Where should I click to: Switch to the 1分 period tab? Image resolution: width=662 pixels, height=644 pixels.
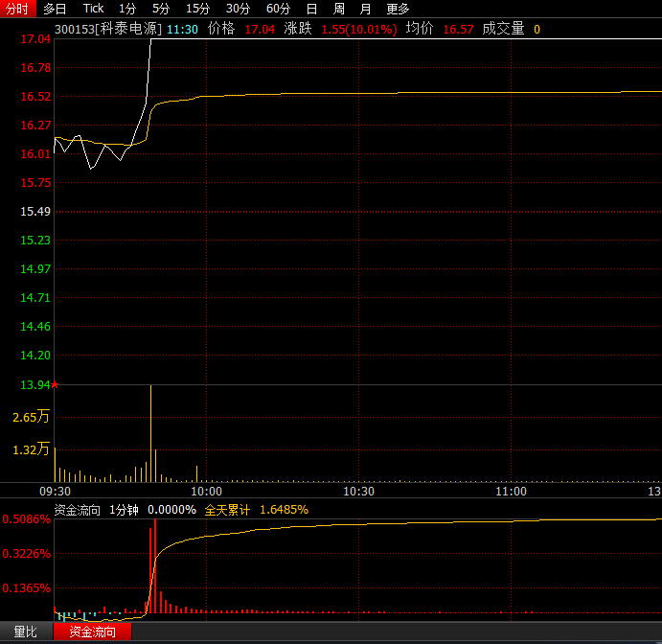coord(127,9)
